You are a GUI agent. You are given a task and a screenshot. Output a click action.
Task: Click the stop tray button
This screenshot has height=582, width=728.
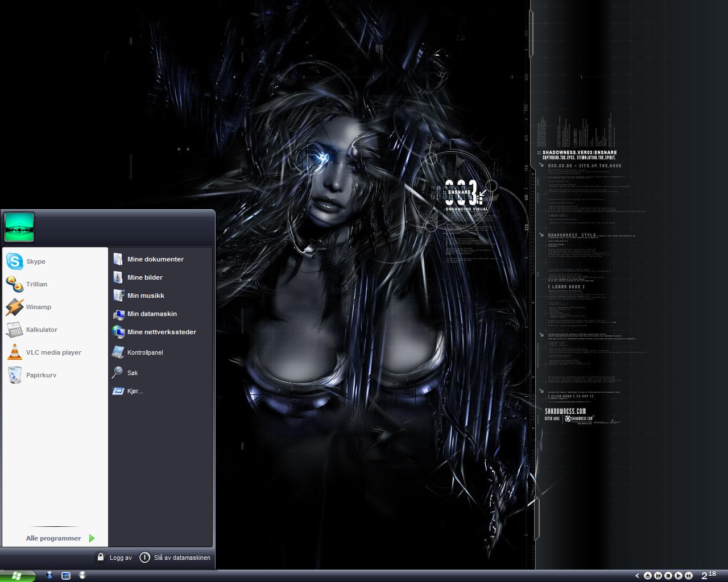[x=668, y=576]
